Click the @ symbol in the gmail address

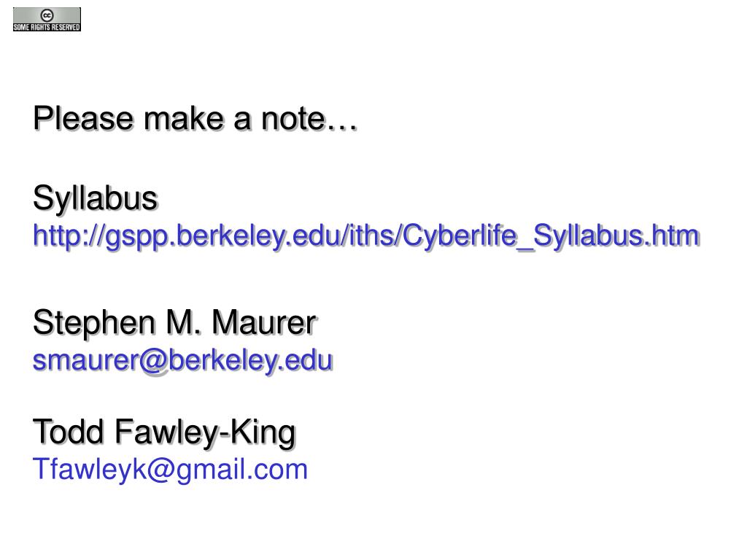pyautogui.click(x=161, y=470)
